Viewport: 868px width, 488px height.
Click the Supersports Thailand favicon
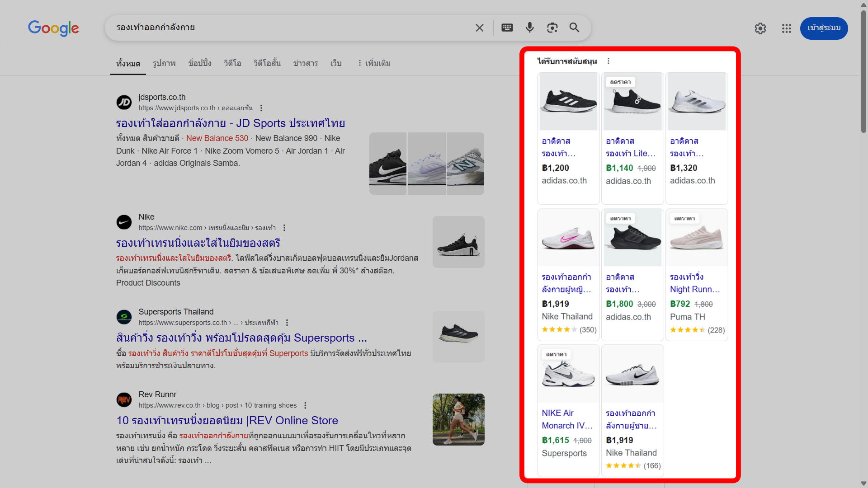(124, 317)
